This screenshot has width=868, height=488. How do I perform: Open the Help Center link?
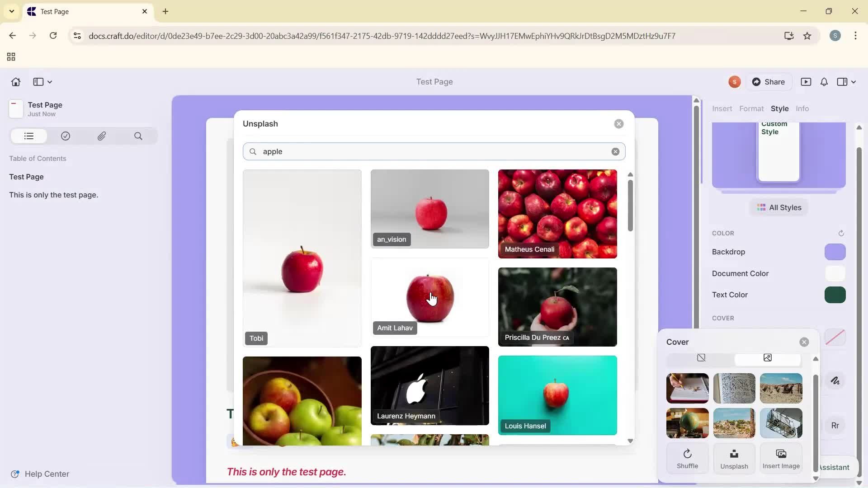47,474
